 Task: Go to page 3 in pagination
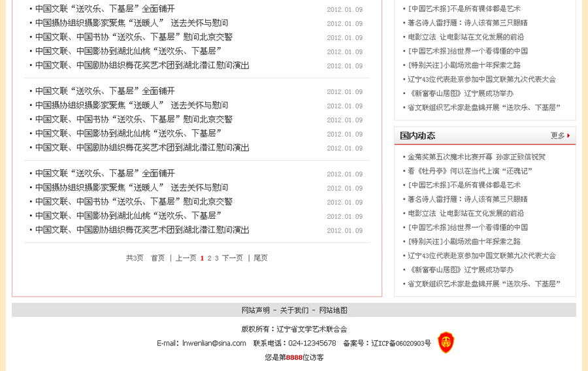point(217,258)
